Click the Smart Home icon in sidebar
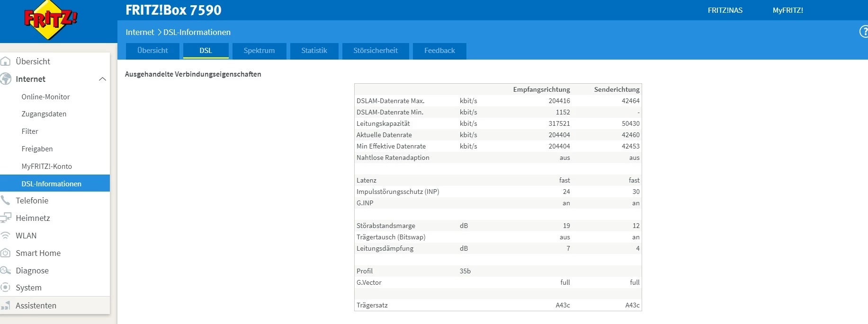Image resolution: width=868 pixels, height=324 pixels. pos(6,253)
